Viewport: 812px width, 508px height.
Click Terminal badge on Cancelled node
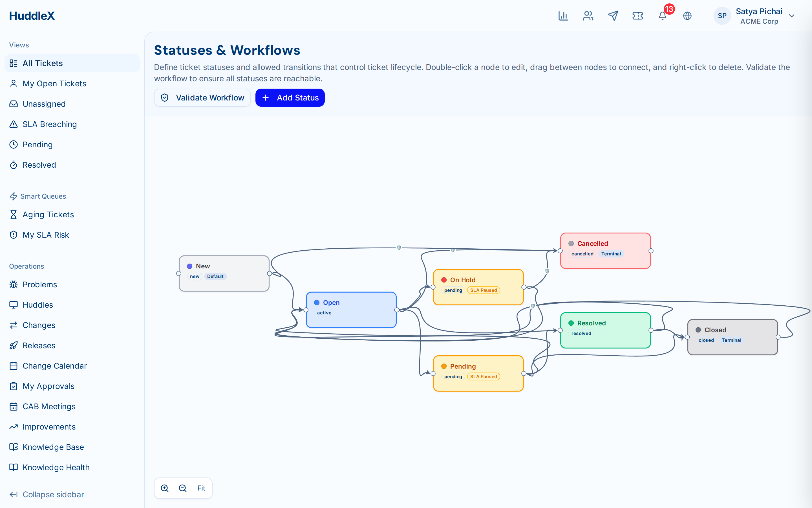pos(611,254)
